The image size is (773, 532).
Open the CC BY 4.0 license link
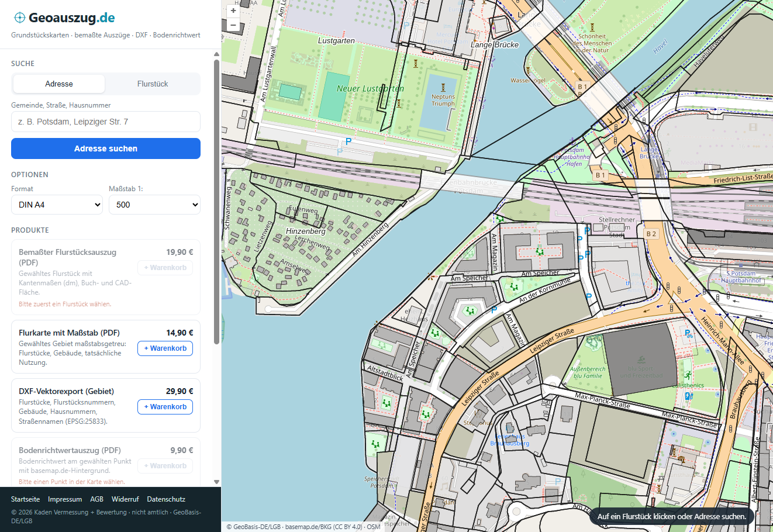(347, 527)
